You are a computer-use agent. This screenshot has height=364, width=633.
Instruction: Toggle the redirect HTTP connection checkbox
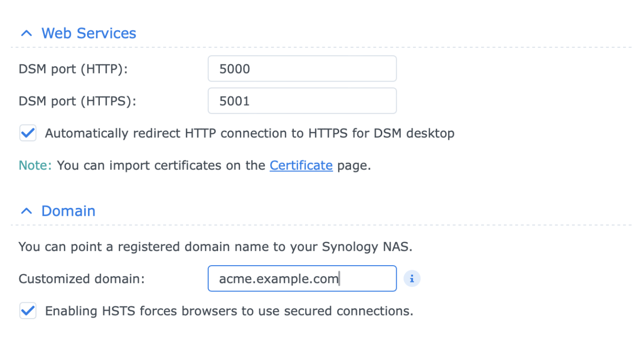tap(28, 133)
